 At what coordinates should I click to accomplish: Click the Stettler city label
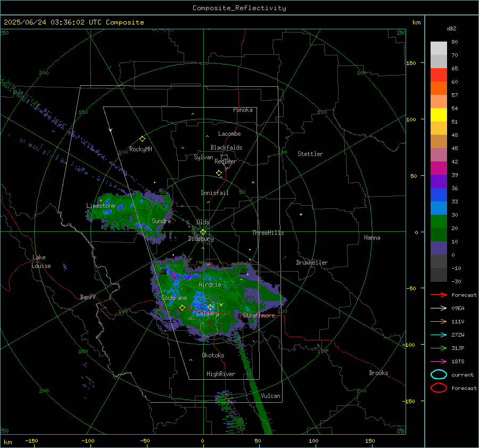(310, 154)
